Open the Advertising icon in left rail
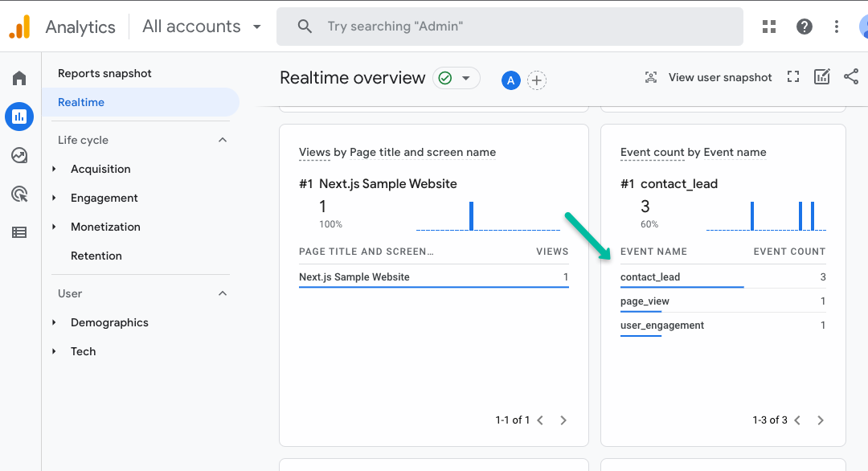This screenshot has width=868, height=471. point(19,194)
